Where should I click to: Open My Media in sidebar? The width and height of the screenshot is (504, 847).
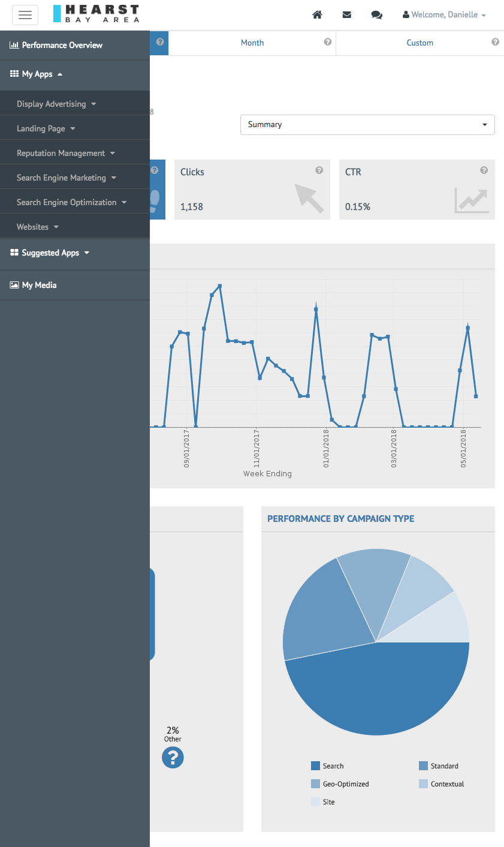tap(75, 286)
